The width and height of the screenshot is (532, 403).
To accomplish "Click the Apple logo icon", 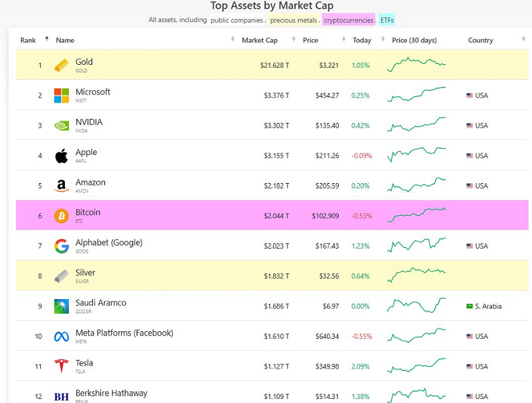I will [x=61, y=156].
